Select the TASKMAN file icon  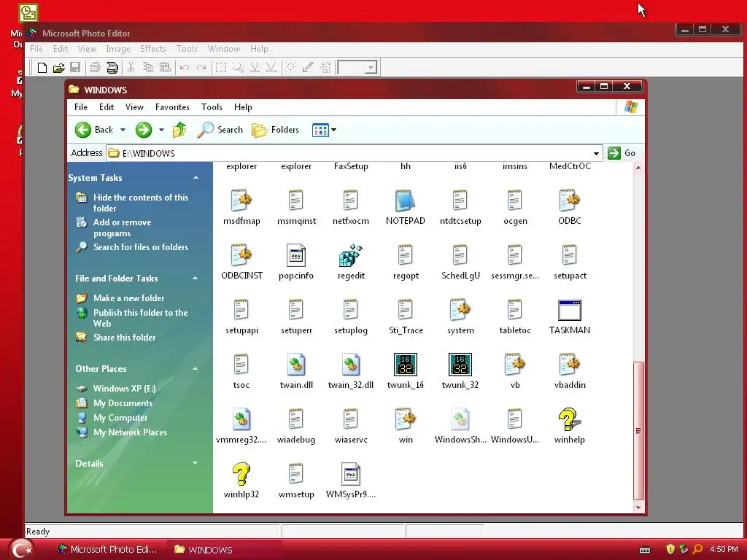(x=569, y=310)
